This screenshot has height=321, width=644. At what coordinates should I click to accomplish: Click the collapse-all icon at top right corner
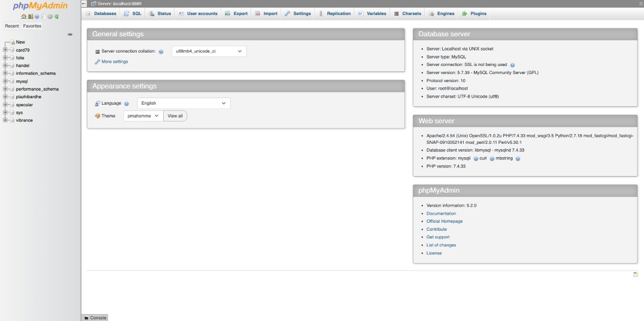point(640,4)
